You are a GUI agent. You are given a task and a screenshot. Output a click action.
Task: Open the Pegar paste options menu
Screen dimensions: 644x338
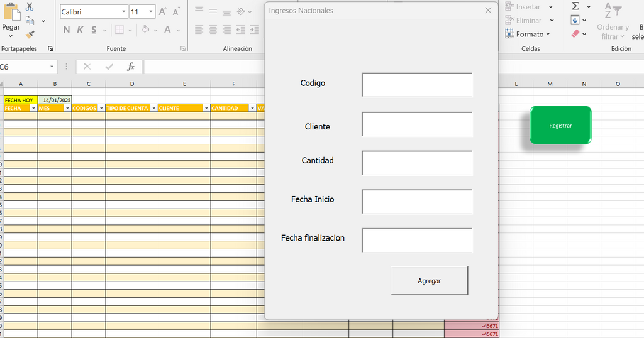click(11, 35)
